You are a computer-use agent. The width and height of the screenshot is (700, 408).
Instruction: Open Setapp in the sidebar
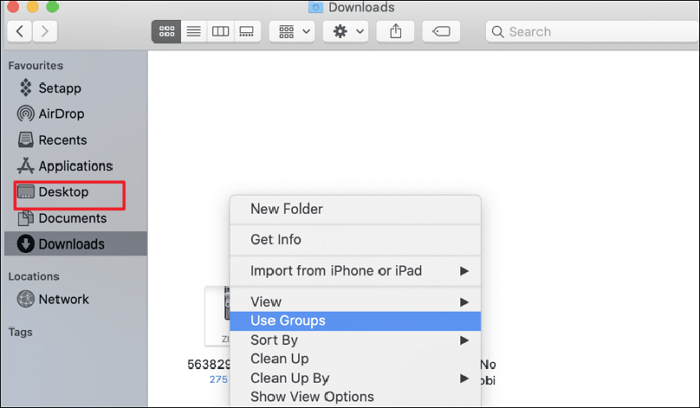62,88
